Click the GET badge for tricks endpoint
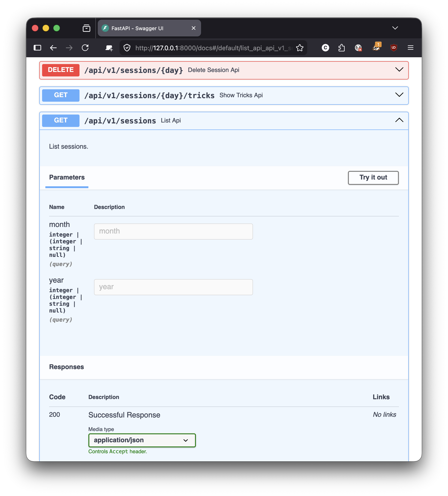 (x=61, y=95)
